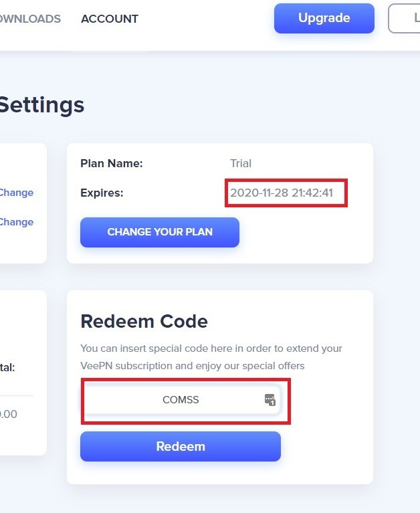
Task: Click the second Change link
Action: point(16,222)
